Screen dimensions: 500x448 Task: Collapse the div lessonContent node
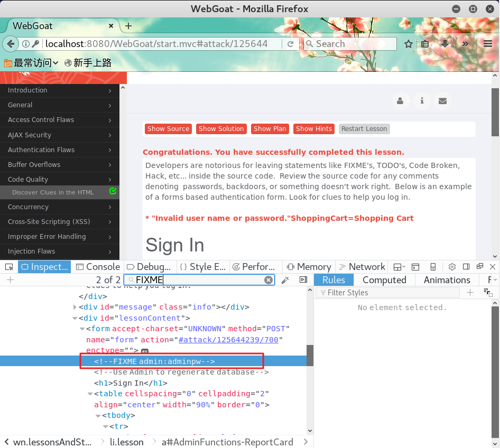tap(75, 318)
